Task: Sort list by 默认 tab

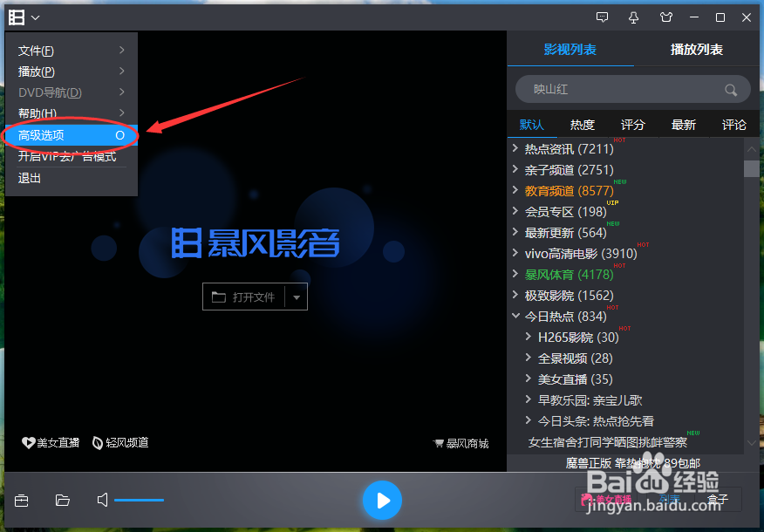Action: pos(532,126)
